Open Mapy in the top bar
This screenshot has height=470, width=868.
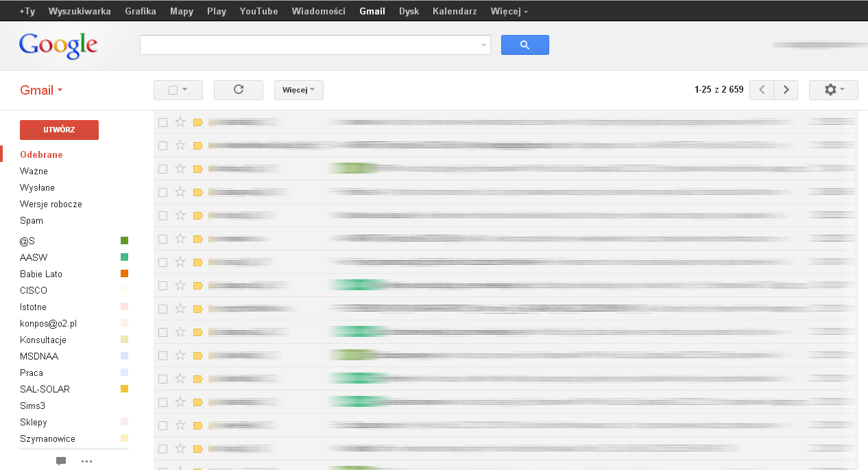tap(182, 11)
